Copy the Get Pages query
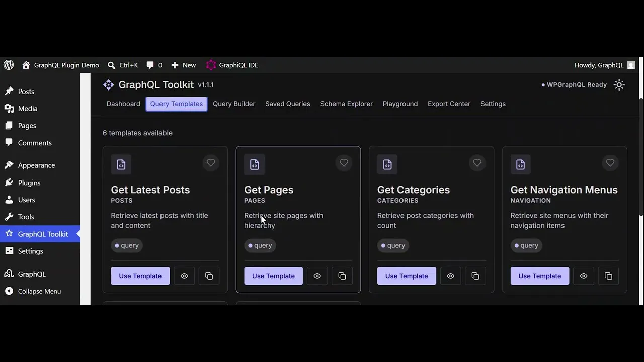 pyautogui.click(x=342, y=276)
